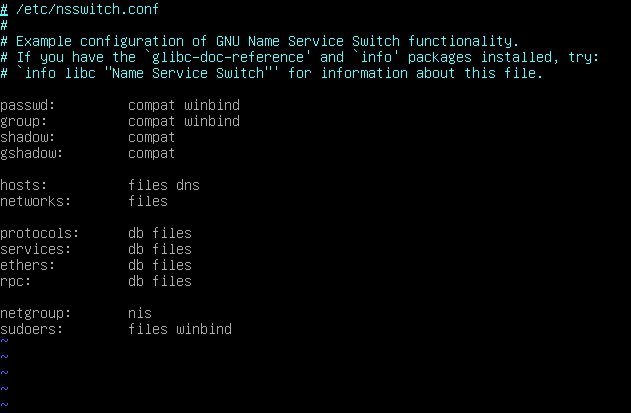Place cursor on passwd: entry
The image size is (631, 413).
pyautogui.click(x=27, y=105)
